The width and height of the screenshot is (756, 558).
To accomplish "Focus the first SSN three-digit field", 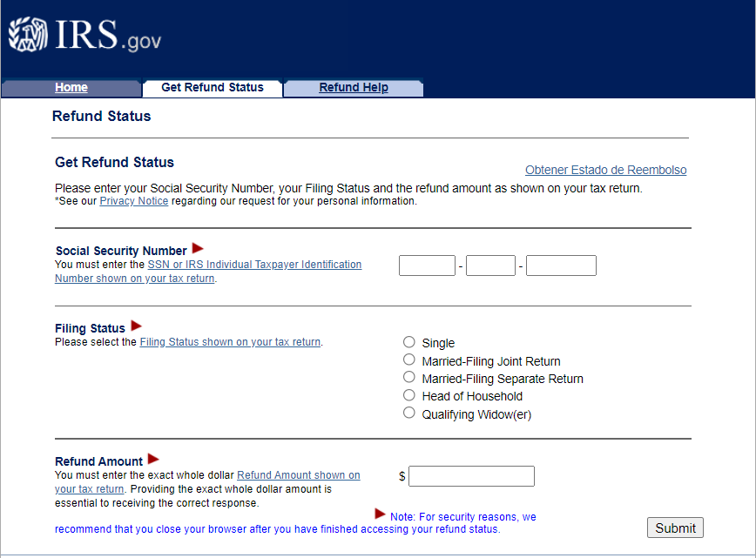I will tap(427, 266).
